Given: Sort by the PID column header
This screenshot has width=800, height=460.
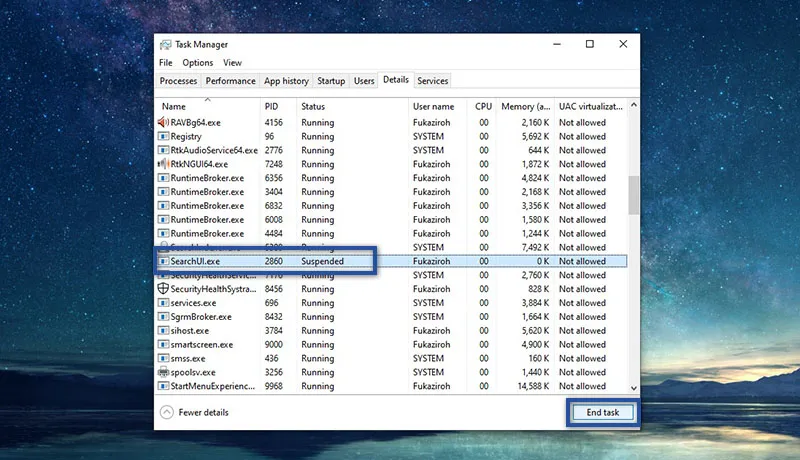Looking at the screenshot, I should click(x=278, y=106).
